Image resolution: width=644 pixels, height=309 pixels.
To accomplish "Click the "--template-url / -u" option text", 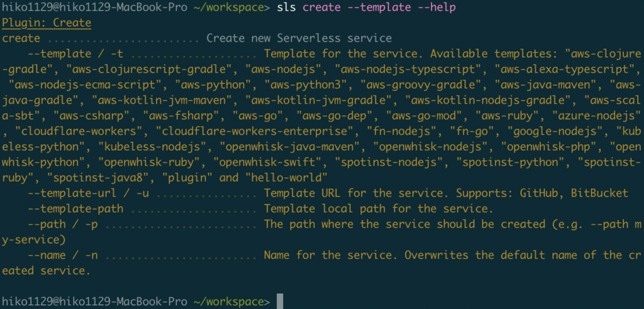I will coord(88,193).
